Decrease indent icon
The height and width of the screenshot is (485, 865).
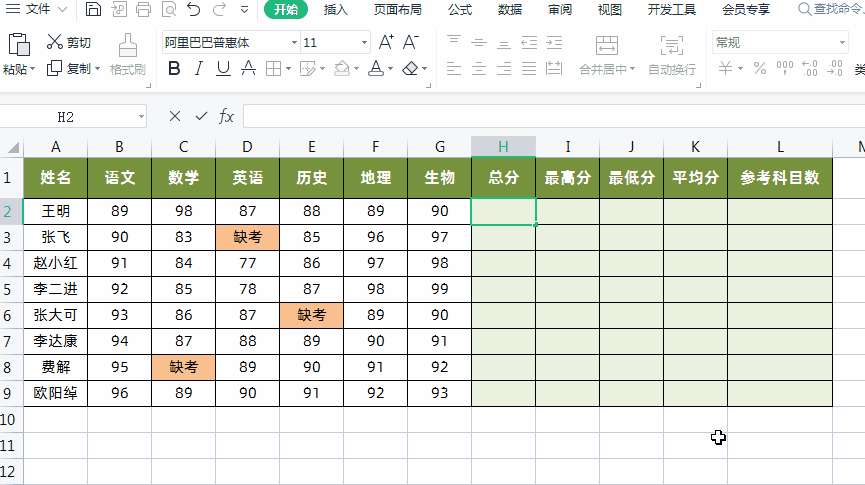point(529,42)
